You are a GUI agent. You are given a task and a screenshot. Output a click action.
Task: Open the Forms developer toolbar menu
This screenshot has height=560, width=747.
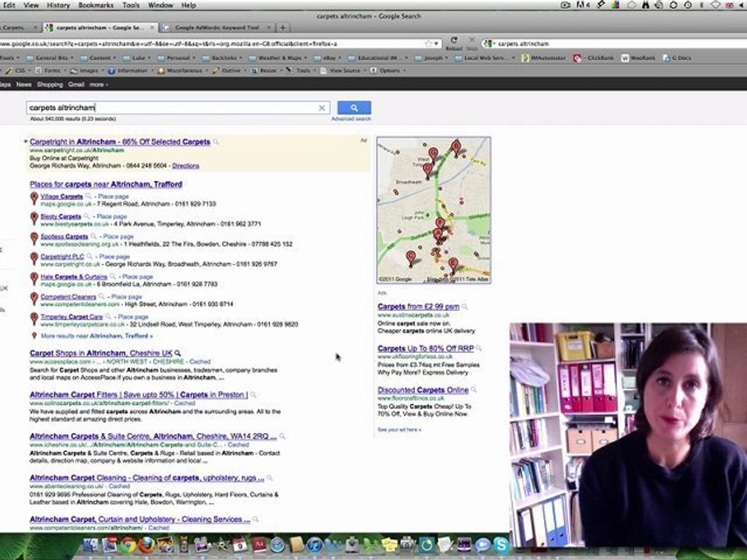51,71
